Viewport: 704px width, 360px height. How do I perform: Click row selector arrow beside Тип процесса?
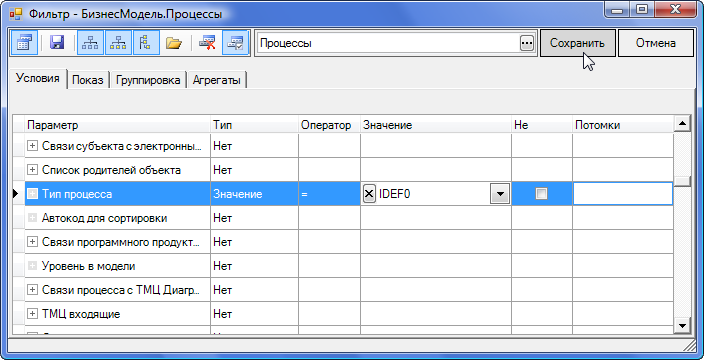[x=17, y=194]
